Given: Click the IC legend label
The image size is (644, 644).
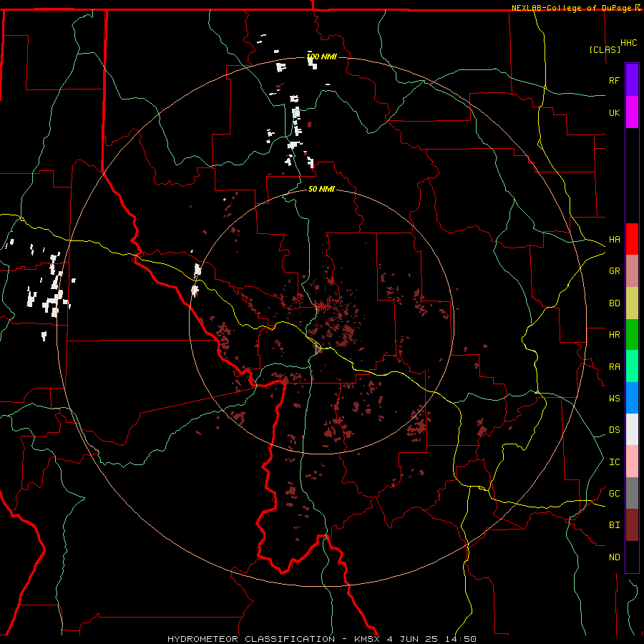Looking at the screenshot, I should coord(614,462).
